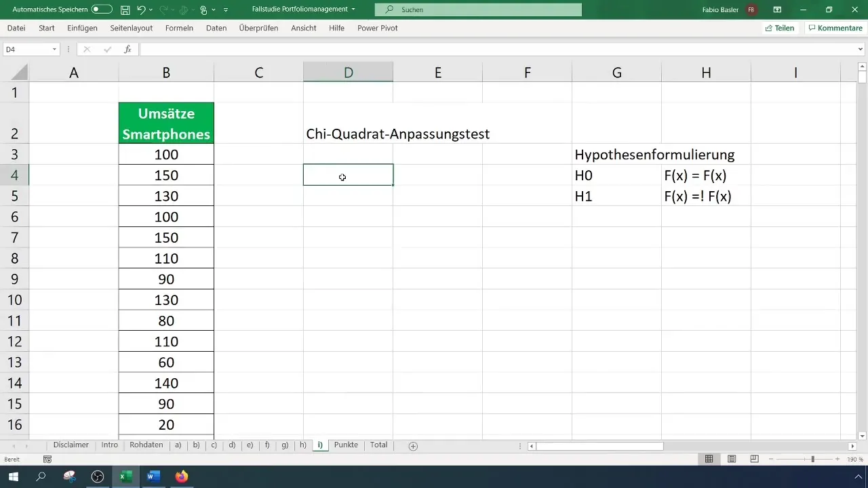Select row 4 header
Image resolution: width=868 pixels, height=488 pixels.
pos(15,176)
